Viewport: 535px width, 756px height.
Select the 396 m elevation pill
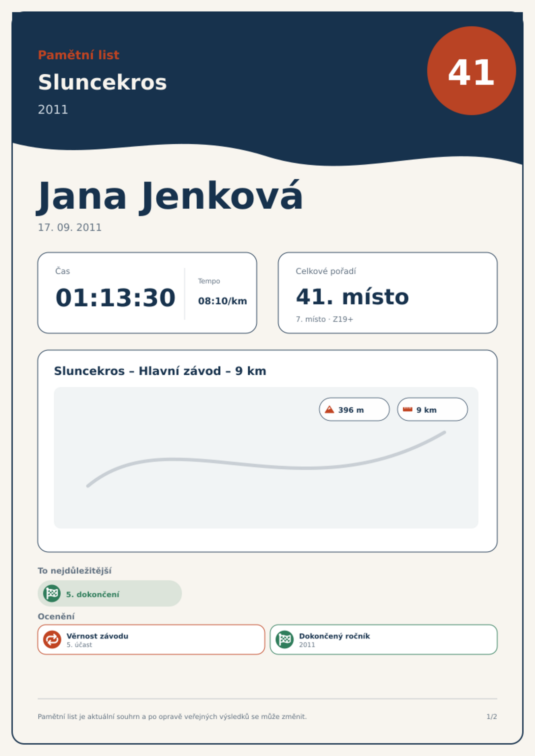point(354,409)
